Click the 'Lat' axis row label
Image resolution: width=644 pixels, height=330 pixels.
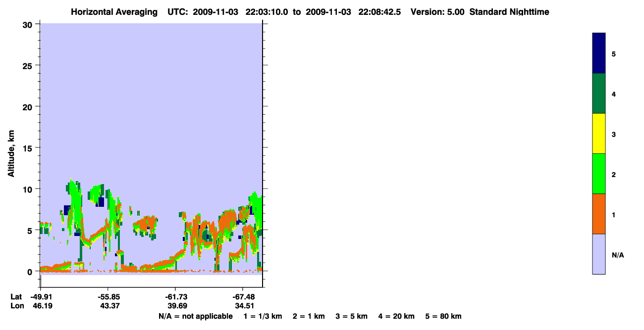click(16, 297)
